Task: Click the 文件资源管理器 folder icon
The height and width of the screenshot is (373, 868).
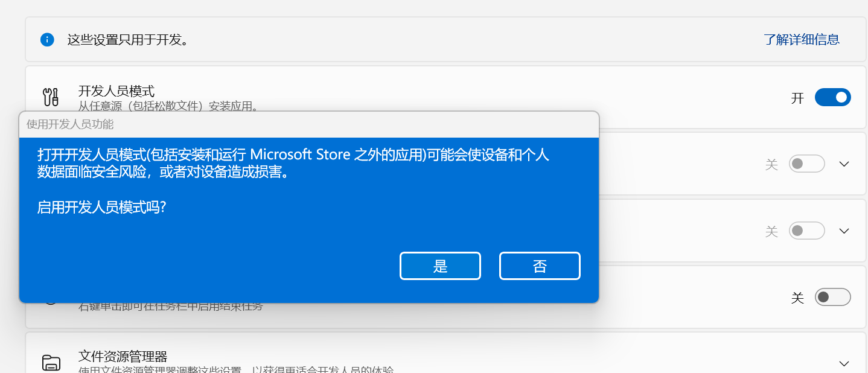Action: point(51,362)
